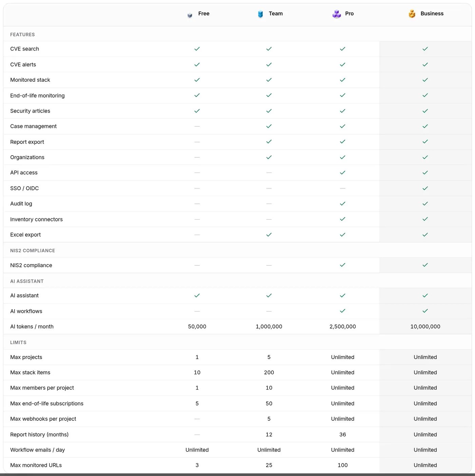Select the Pro plan column heading

coord(349,14)
